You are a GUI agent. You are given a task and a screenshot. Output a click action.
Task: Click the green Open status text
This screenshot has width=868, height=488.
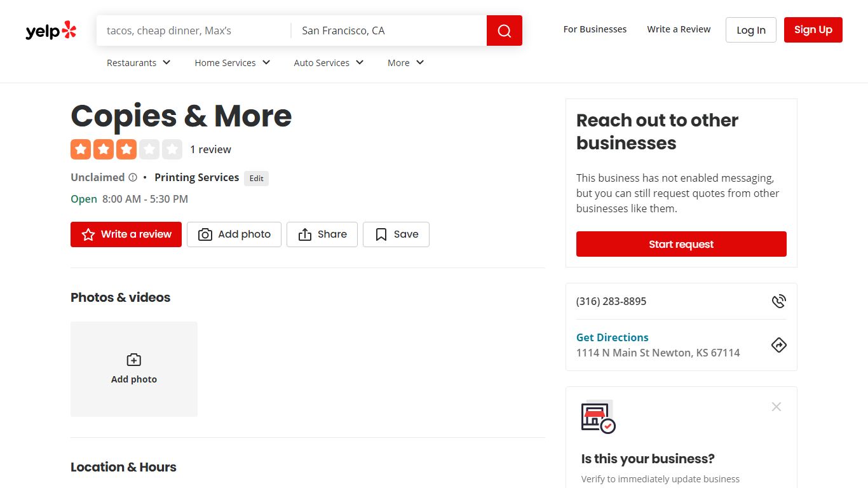coord(84,199)
